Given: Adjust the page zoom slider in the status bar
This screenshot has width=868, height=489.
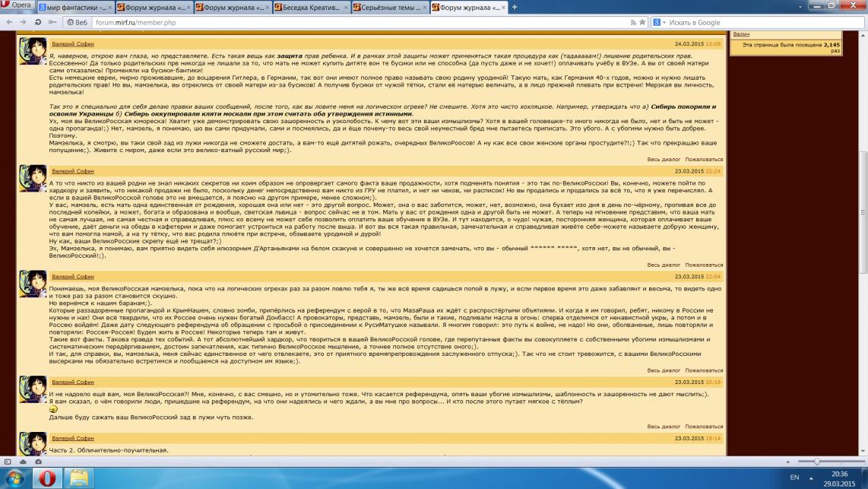Looking at the screenshot, I should point(817,462).
